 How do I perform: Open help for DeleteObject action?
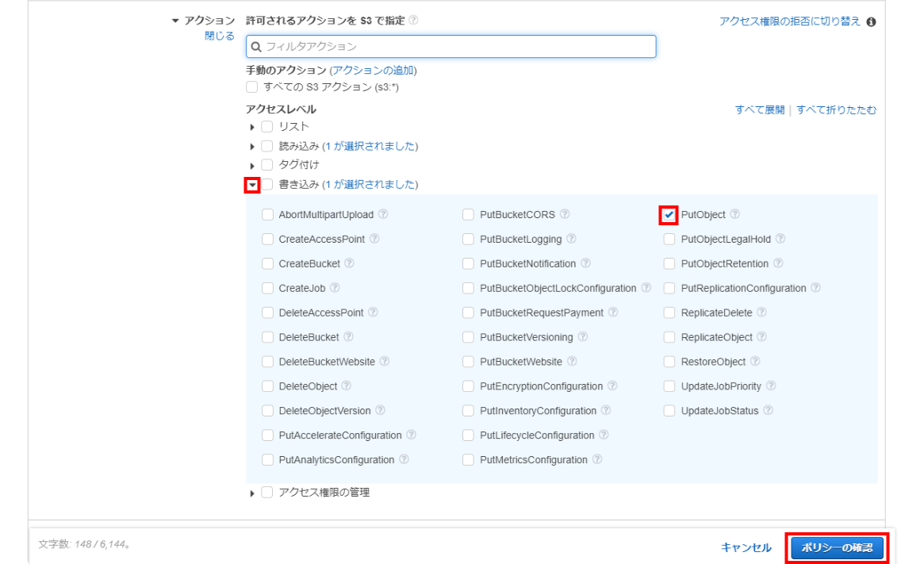[x=347, y=386]
